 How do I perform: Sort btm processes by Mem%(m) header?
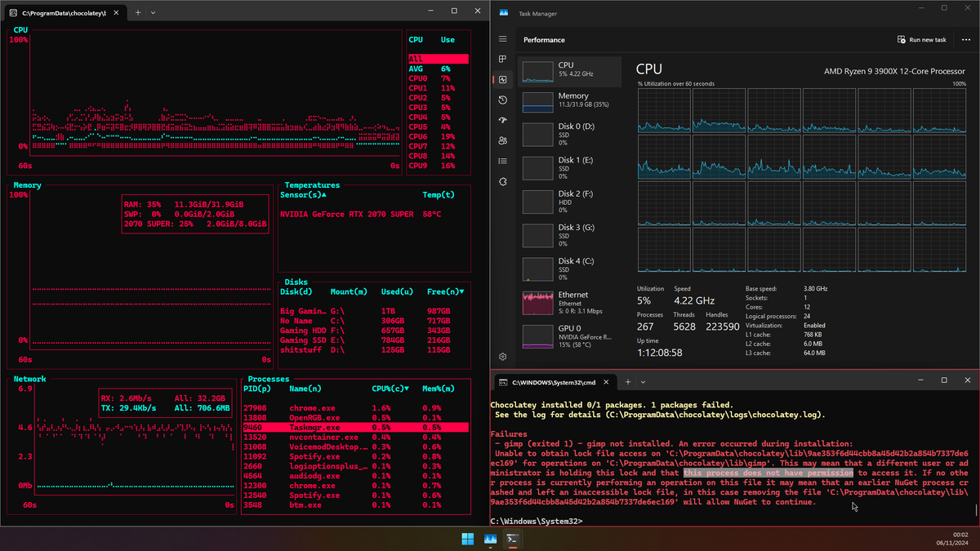point(437,389)
